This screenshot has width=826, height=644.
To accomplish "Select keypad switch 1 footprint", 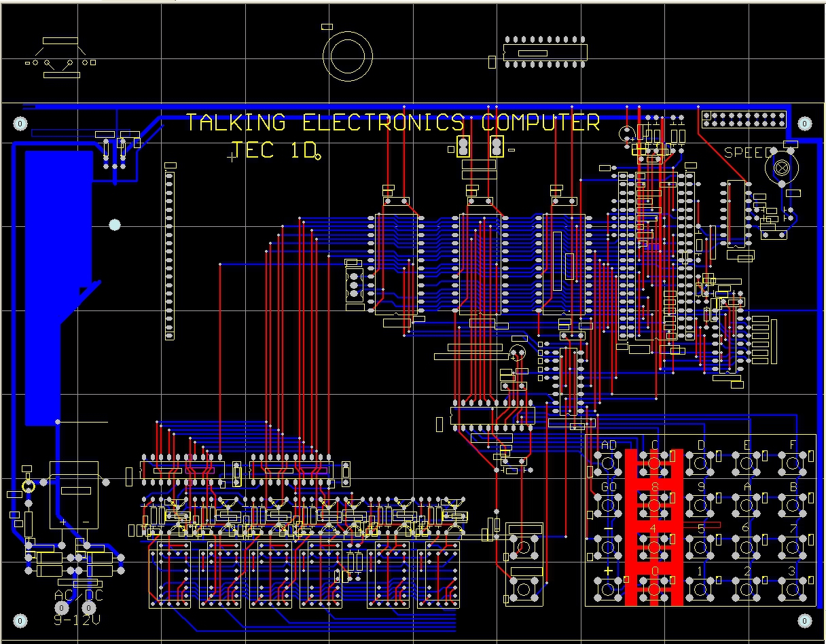I will [700, 588].
